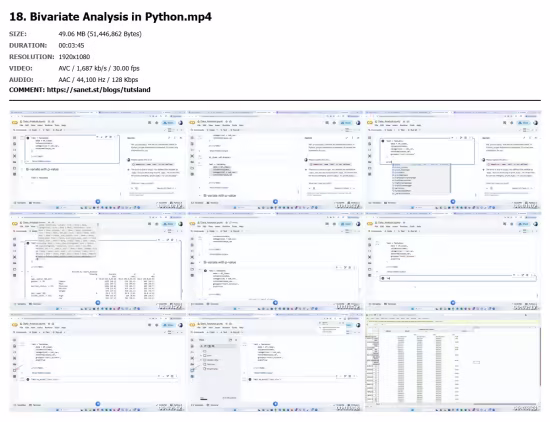Select the file size value '49.06 MB (51,446,862 Bytes)'
The image size is (550, 422).
click(x=100, y=34)
